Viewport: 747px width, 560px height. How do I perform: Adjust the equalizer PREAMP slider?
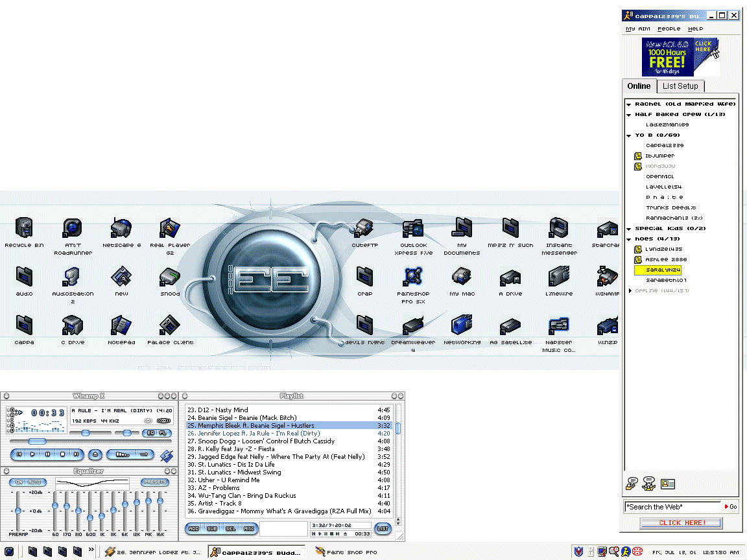(18, 512)
